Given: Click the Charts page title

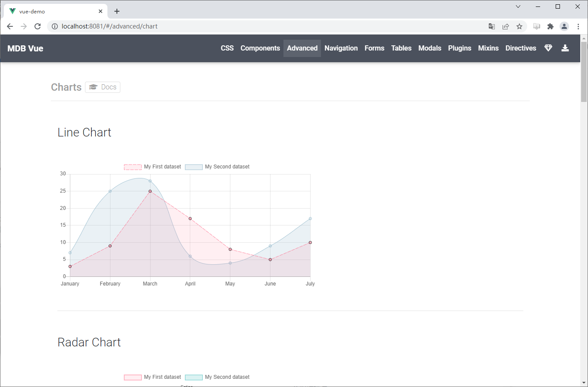Looking at the screenshot, I should 66,87.
